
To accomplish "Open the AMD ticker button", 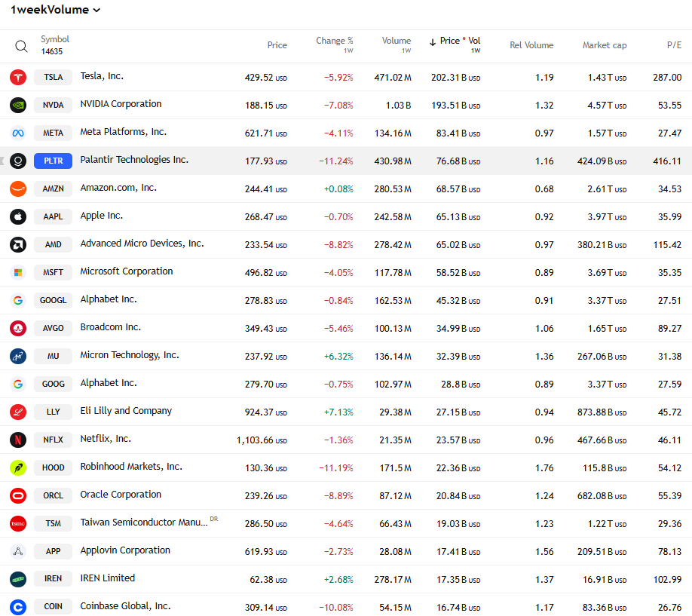I will click(x=53, y=244).
